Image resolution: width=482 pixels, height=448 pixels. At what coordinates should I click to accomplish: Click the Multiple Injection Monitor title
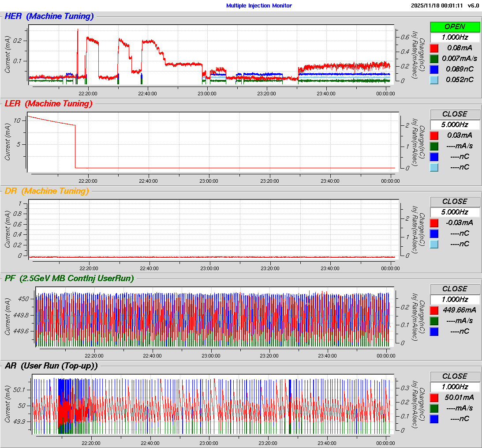click(259, 5)
